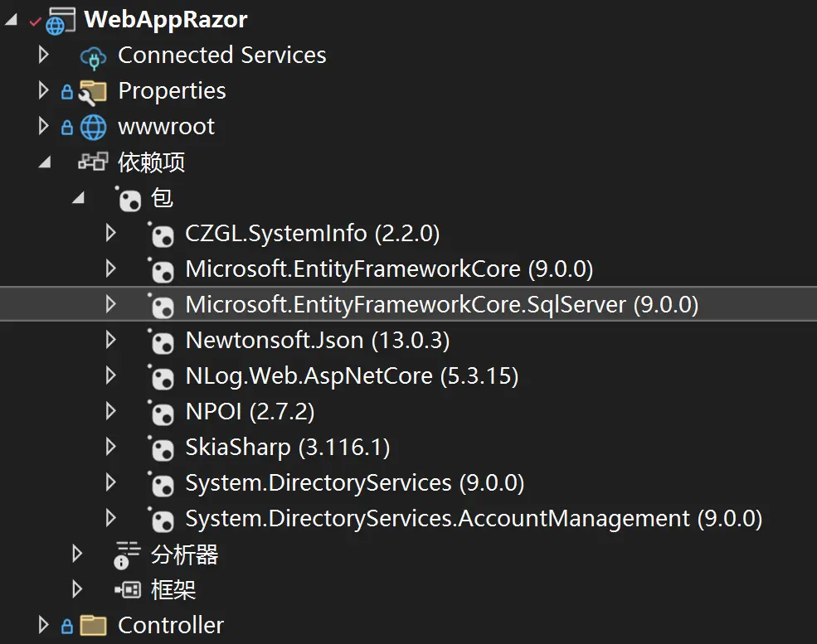Click the Microsoft.EntityFrameworkCore (9.0.0) package icon

tap(160, 269)
